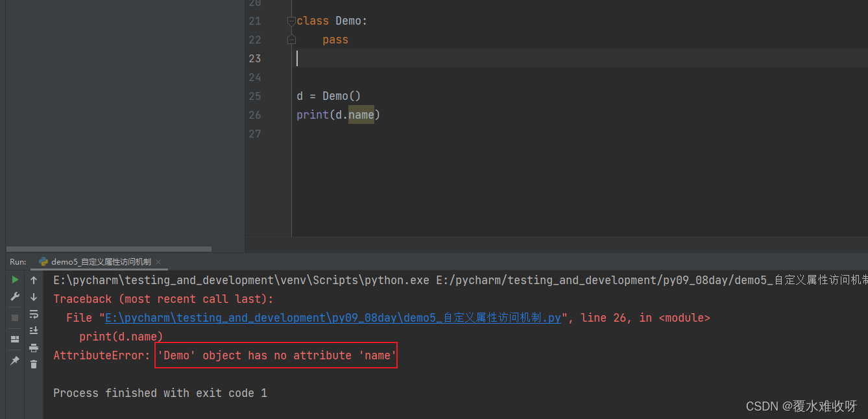
Task: Jump down the stack trace arrow
Action: coord(34,297)
